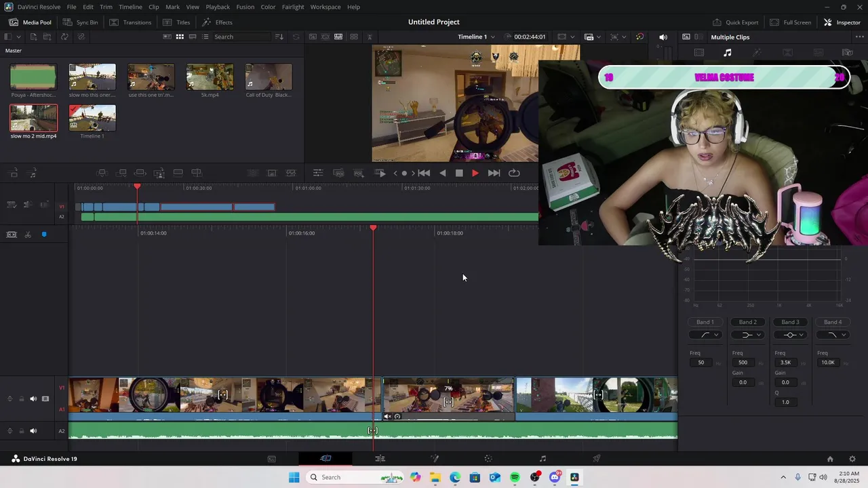The width and height of the screenshot is (868, 488).
Task: Open the Timeline 1 selector dropdown
Action: (476, 37)
